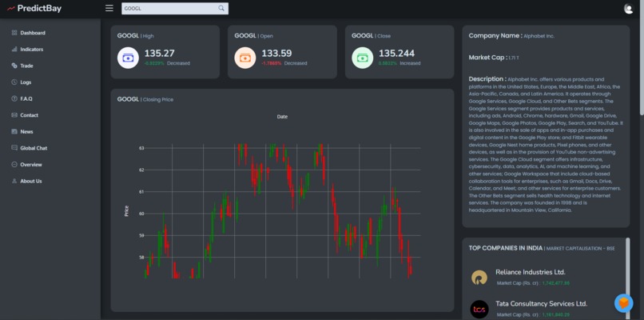644x320 pixels.
Task: Click the GOOGL Closing Price heading
Action: (145, 99)
